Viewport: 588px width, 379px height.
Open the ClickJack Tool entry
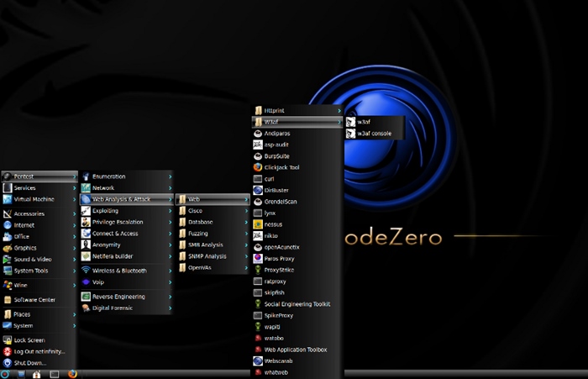(281, 167)
